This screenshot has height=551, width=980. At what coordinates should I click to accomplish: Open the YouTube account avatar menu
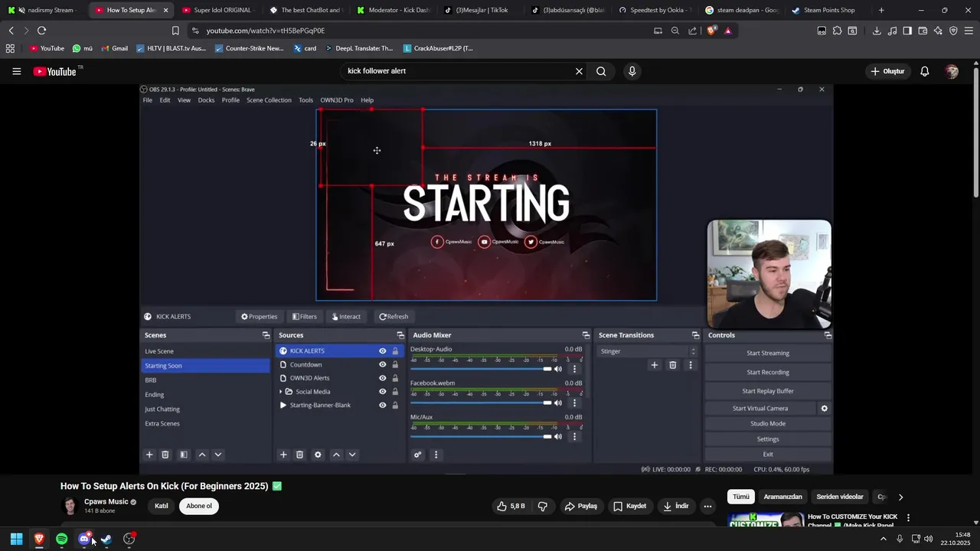click(x=952, y=71)
